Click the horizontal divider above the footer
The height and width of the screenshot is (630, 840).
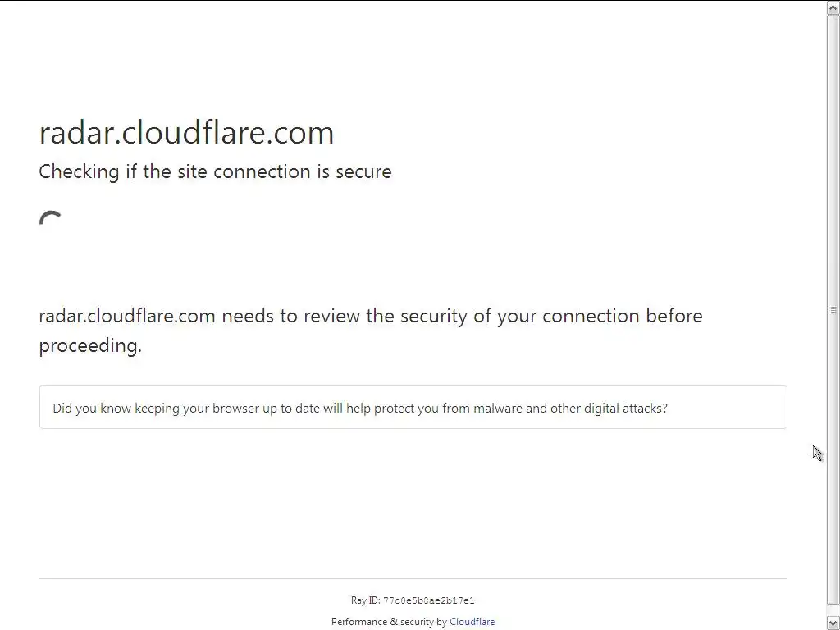coord(413,578)
